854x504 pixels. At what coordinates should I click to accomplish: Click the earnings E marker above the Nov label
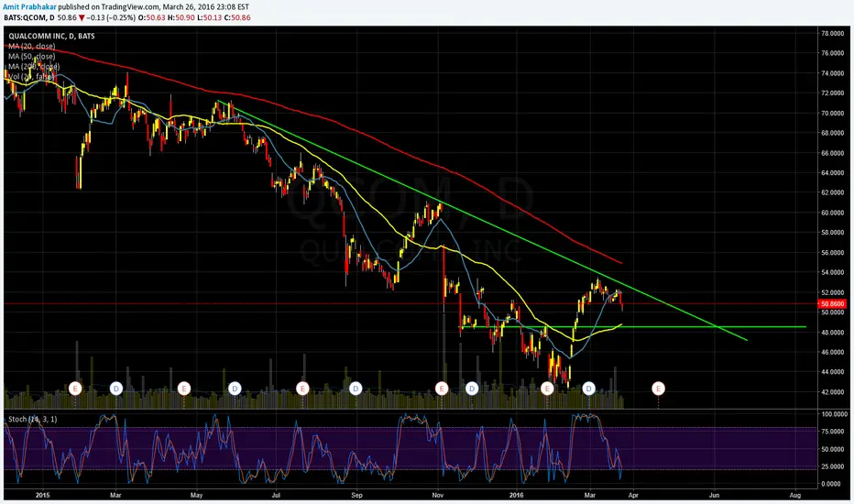click(x=442, y=389)
